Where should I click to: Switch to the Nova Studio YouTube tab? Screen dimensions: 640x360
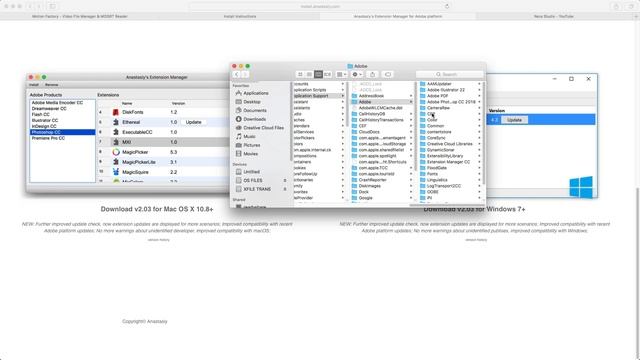click(554, 16)
